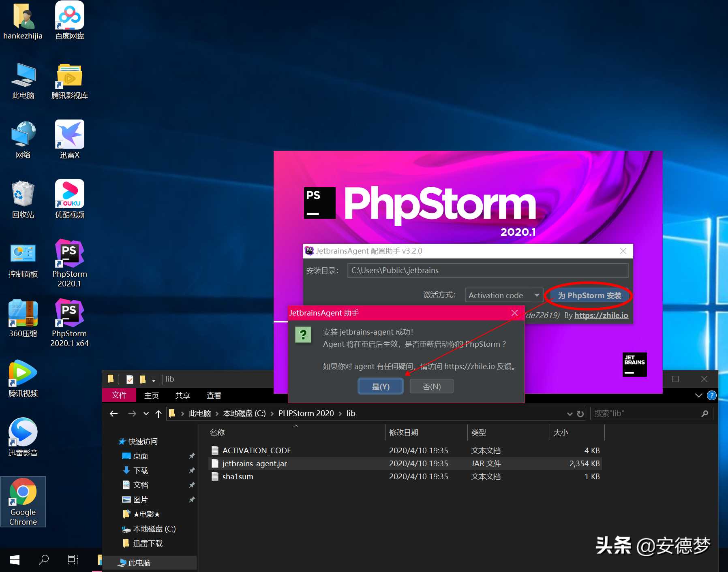This screenshot has height=572, width=728.
Task: Launch PhpStorm 2020.1 x64 shortcut
Action: [70, 323]
